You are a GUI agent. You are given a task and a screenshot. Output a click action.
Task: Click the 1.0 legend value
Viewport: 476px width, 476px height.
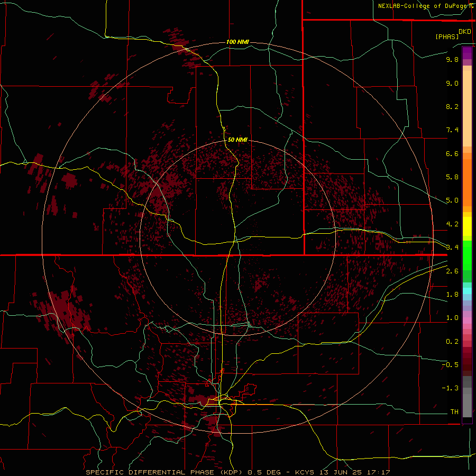pos(452,318)
